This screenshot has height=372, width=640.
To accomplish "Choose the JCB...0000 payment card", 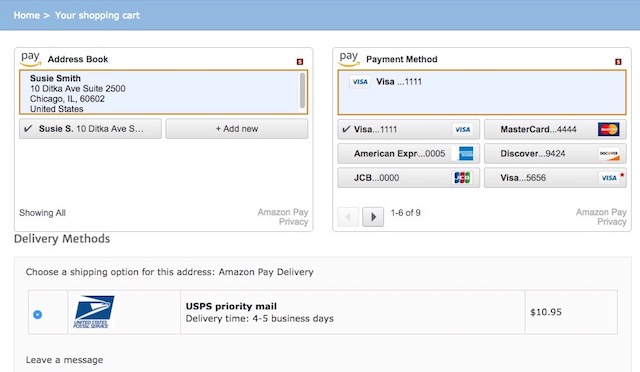I will pyautogui.click(x=409, y=178).
